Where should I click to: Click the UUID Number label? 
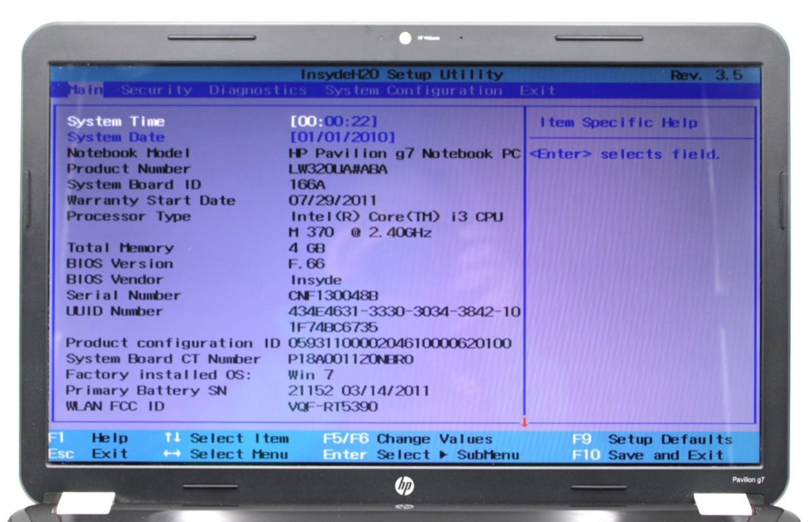(x=115, y=311)
